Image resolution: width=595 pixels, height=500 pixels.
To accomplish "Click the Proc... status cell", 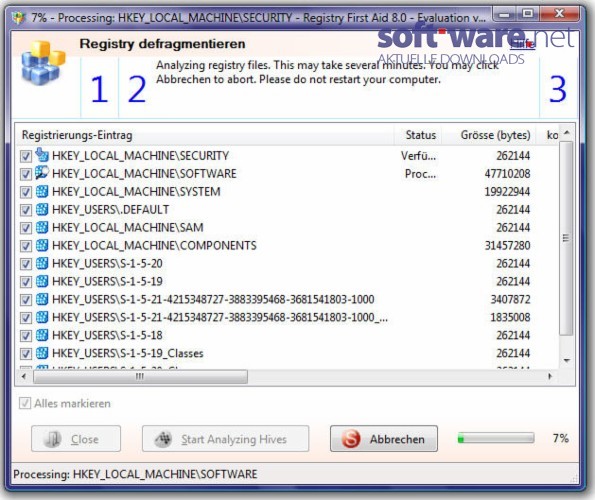I will (420, 174).
